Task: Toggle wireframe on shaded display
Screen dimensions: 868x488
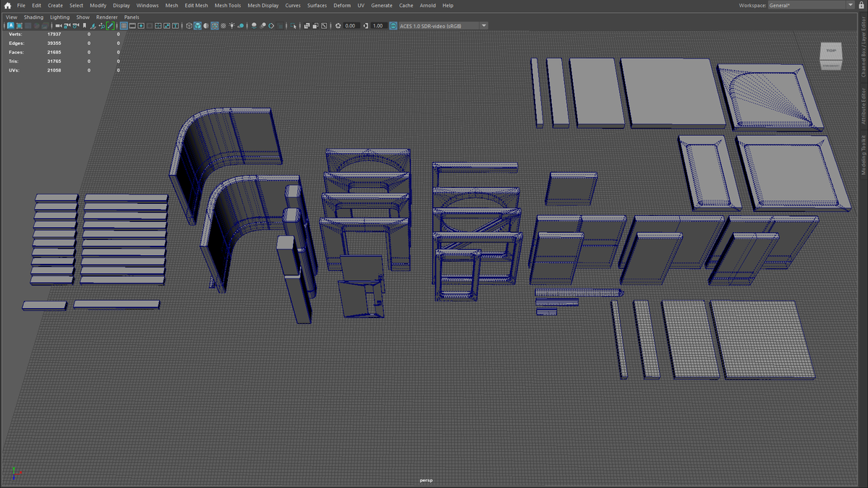Action: pyautogui.click(x=215, y=26)
